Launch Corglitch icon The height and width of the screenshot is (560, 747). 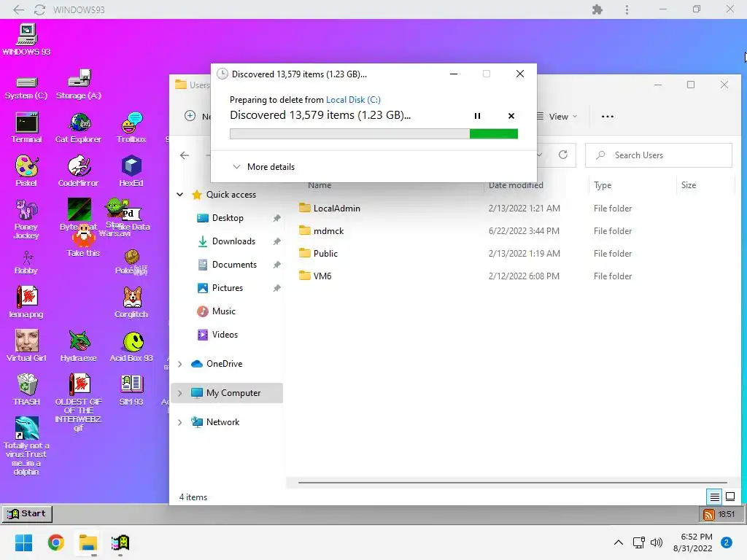(131, 302)
